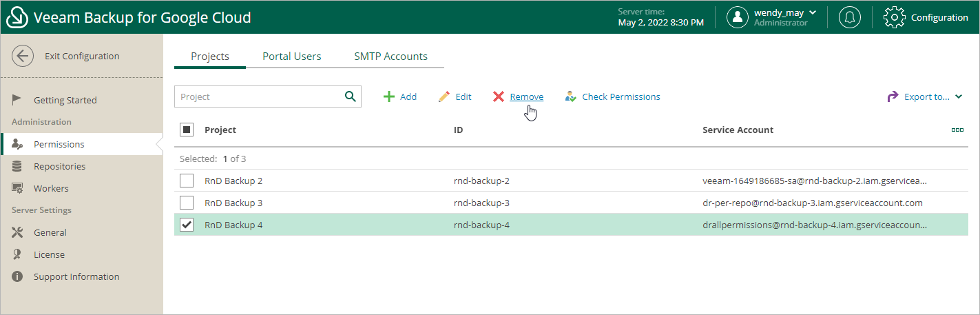Image resolution: width=980 pixels, height=315 pixels.
Task: Open the notifications bell icon
Action: pos(850,17)
